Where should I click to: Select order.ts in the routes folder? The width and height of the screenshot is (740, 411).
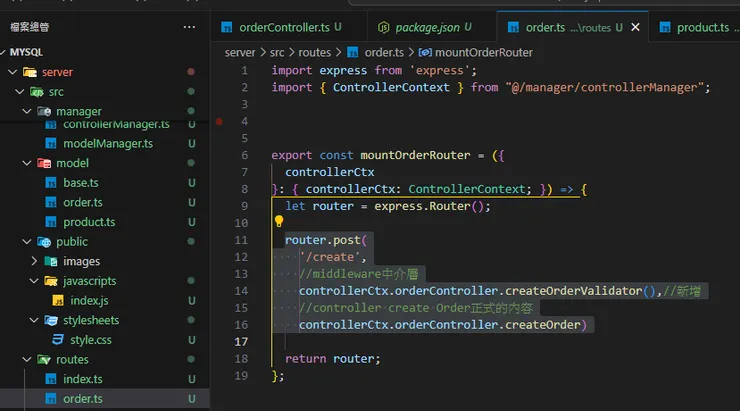pos(83,399)
